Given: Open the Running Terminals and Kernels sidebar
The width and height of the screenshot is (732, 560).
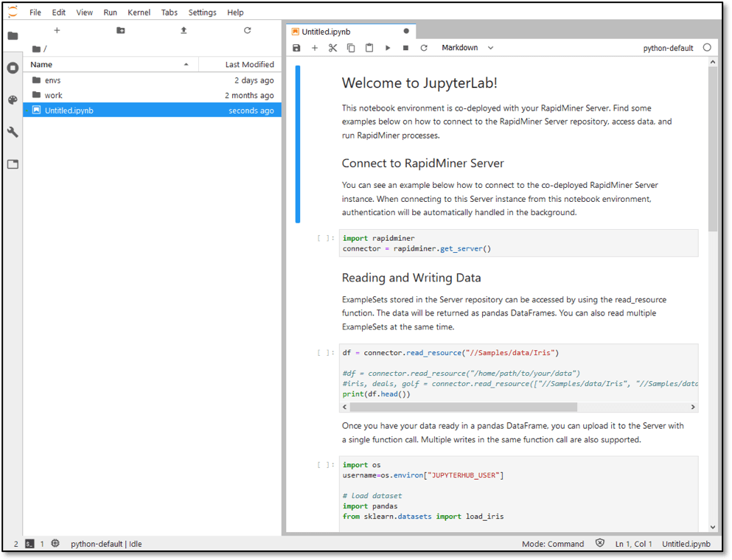Looking at the screenshot, I should (x=13, y=68).
